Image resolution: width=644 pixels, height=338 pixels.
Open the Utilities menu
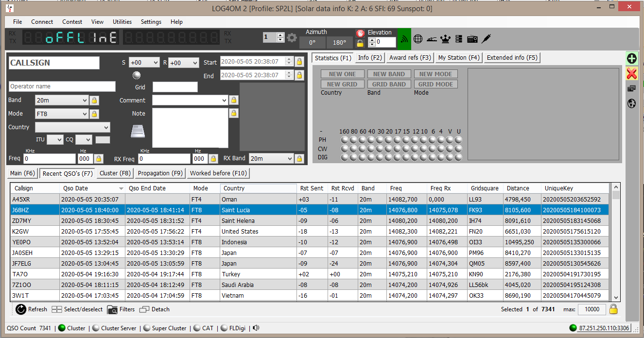122,22
